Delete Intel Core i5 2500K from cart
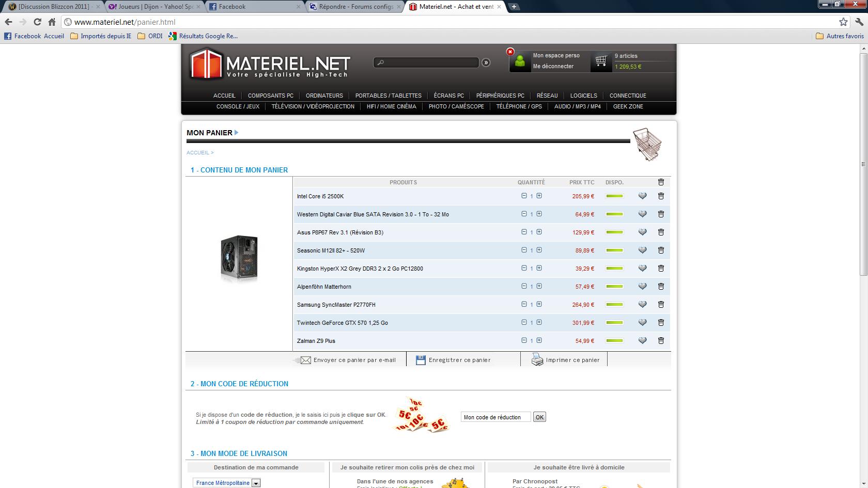 [x=661, y=196]
